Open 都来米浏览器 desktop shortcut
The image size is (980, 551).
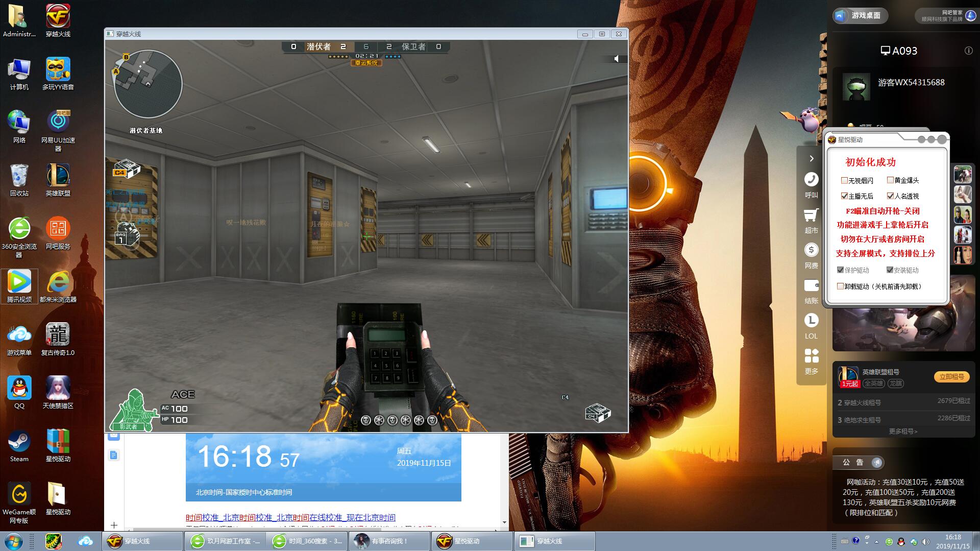pos(58,287)
